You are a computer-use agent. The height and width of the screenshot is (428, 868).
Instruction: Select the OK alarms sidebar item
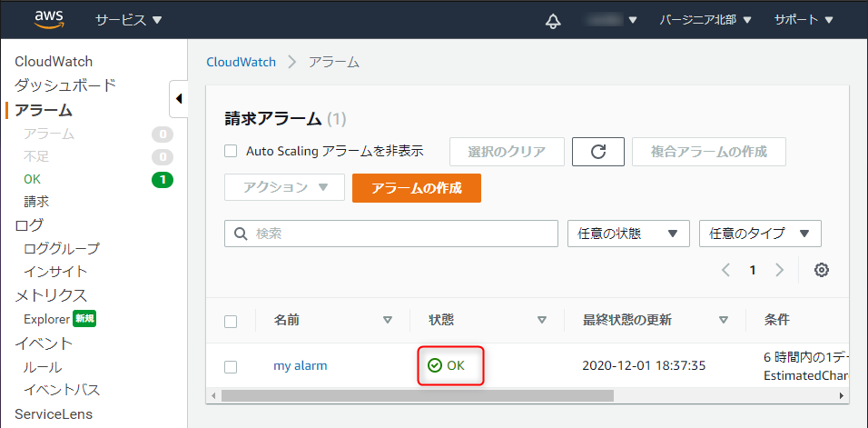[32, 179]
